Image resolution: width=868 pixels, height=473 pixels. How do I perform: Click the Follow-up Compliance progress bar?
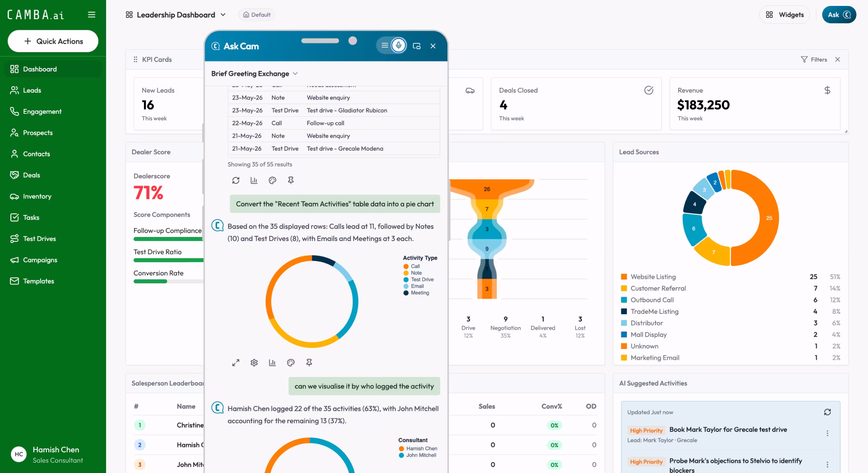[168, 239]
